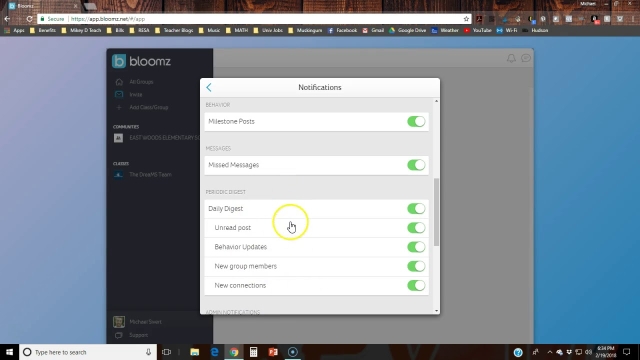
Task: Click the system tray volume icon
Action: point(588,352)
